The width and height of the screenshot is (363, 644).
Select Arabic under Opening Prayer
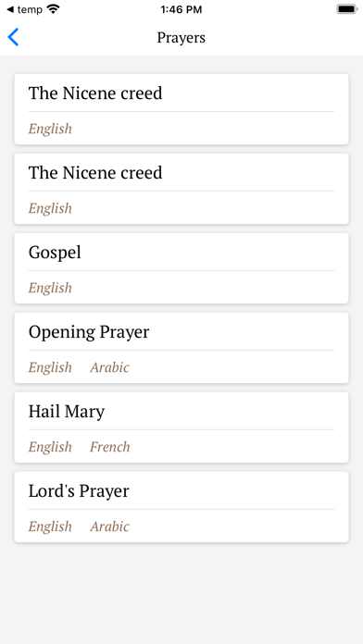point(110,367)
